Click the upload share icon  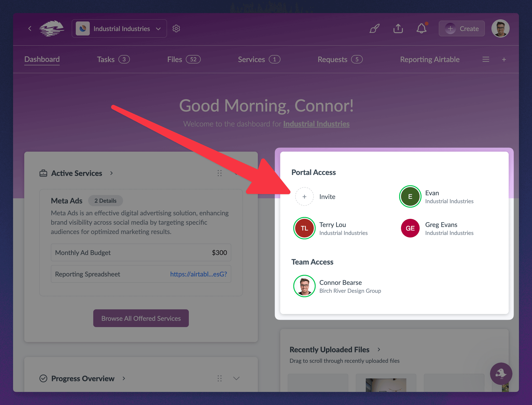tap(398, 28)
